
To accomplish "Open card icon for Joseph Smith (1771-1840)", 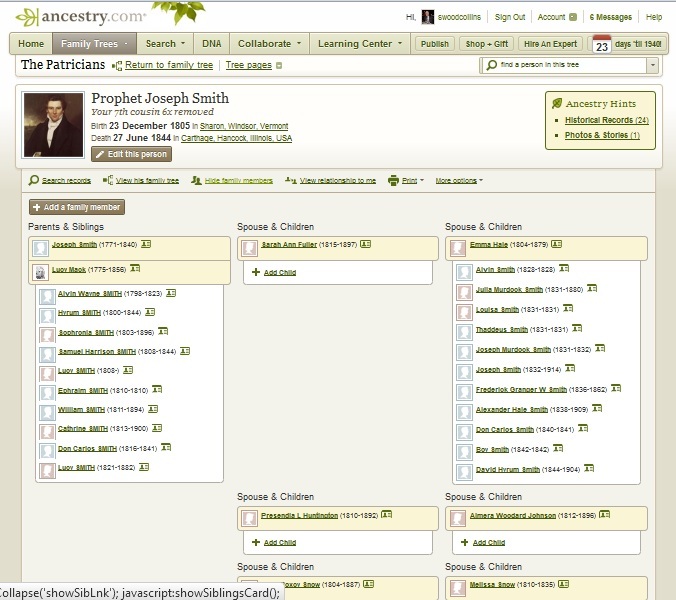I will click(x=146, y=244).
